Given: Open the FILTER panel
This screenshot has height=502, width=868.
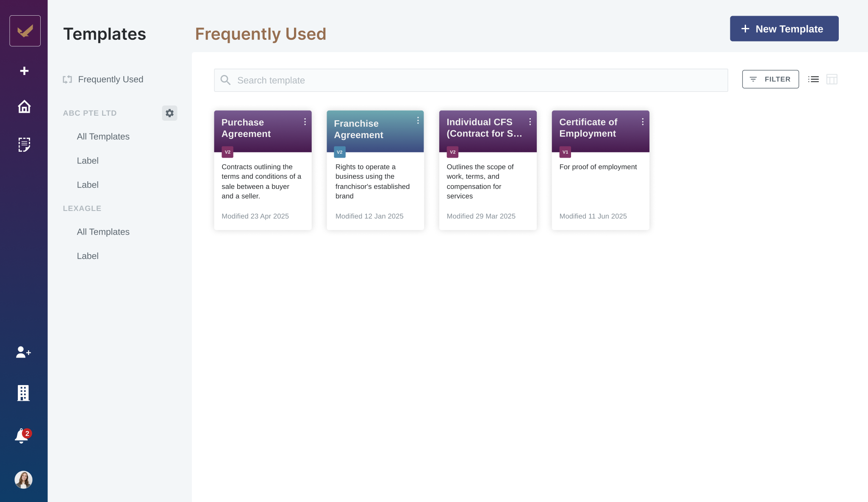Looking at the screenshot, I should point(770,79).
